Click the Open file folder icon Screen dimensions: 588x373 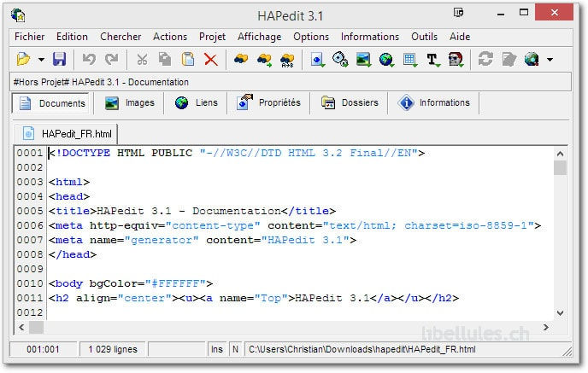[23, 59]
